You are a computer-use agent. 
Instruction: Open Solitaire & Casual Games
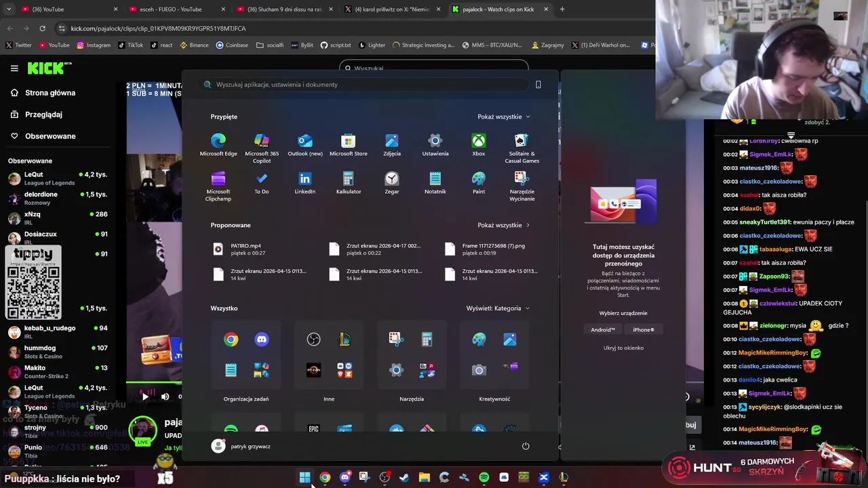coord(521,148)
